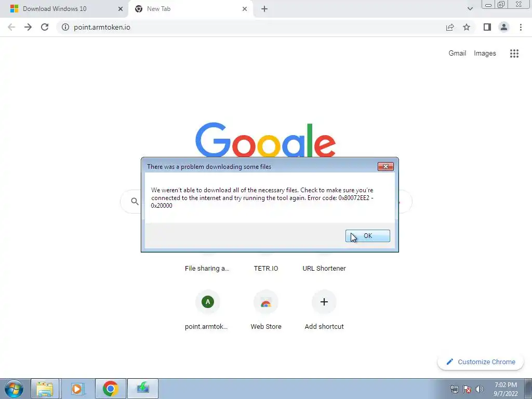Image resolution: width=532 pixels, height=399 pixels.
Task: Click Customize Chrome button
Action: point(481,362)
